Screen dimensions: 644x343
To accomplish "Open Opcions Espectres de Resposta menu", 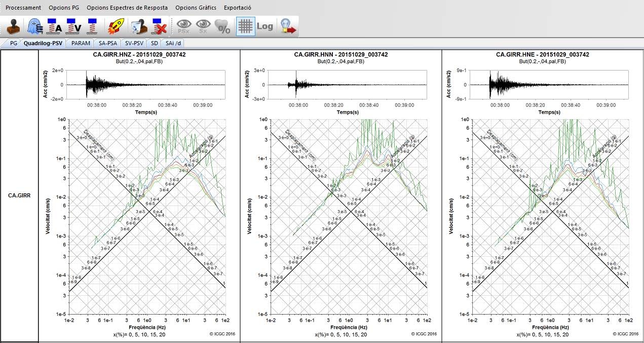I will click(127, 8).
